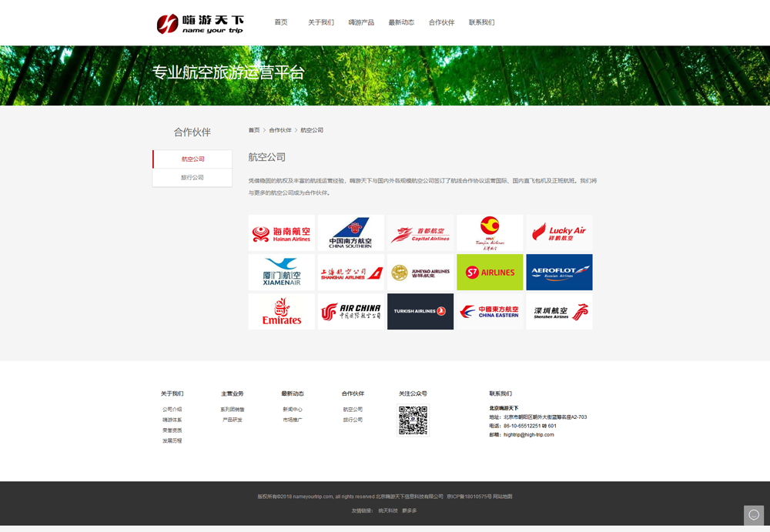Screen dimensions: 770x532
Task: Open 联系我们 in the header menu
Action: pos(481,22)
